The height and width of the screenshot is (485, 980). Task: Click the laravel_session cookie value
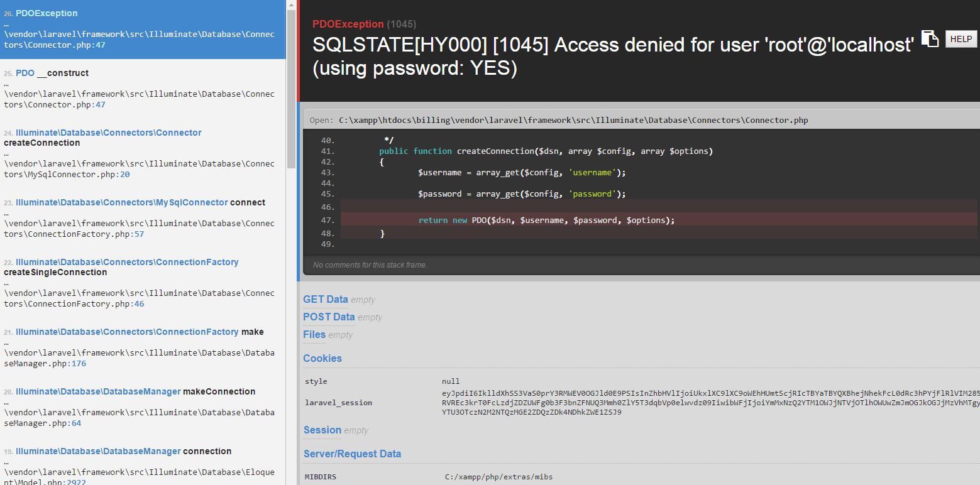[x=710, y=403]
